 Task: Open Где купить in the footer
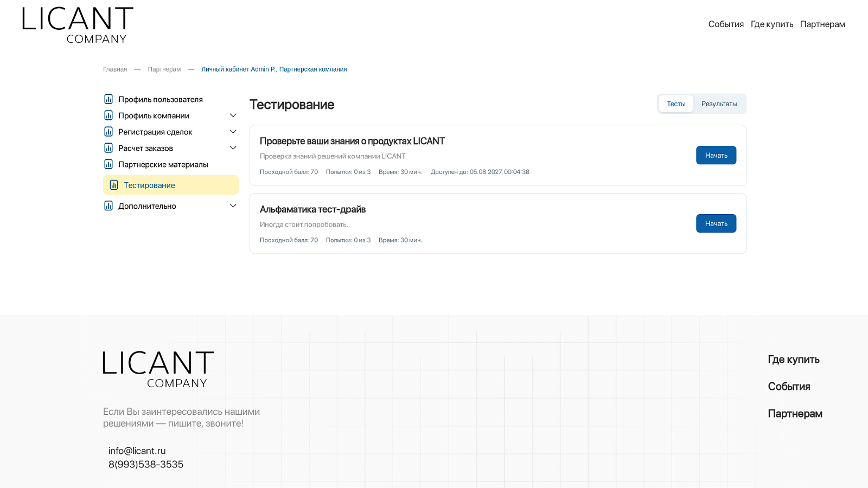(x=794, y=359)
